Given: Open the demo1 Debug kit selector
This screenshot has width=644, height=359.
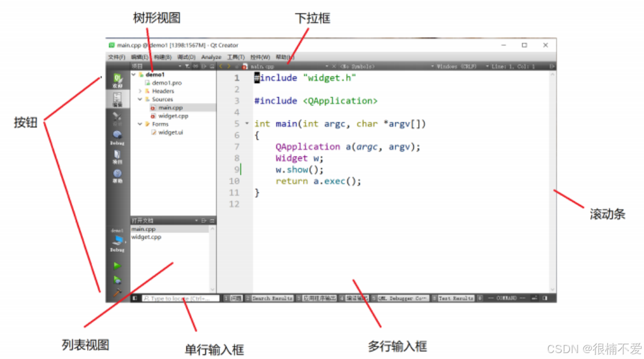Looking at the screenshot, I should click(x=117, y=241).
